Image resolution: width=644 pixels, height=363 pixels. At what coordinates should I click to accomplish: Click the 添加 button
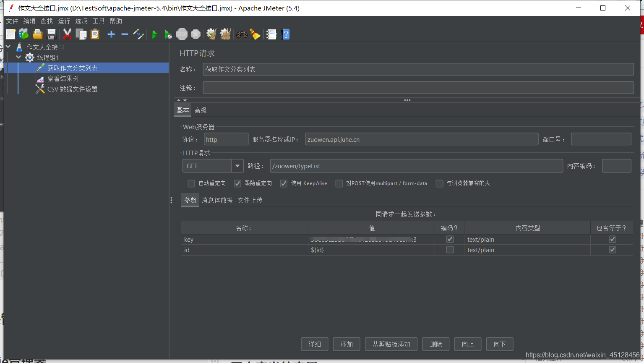click(x=347, y=344)
